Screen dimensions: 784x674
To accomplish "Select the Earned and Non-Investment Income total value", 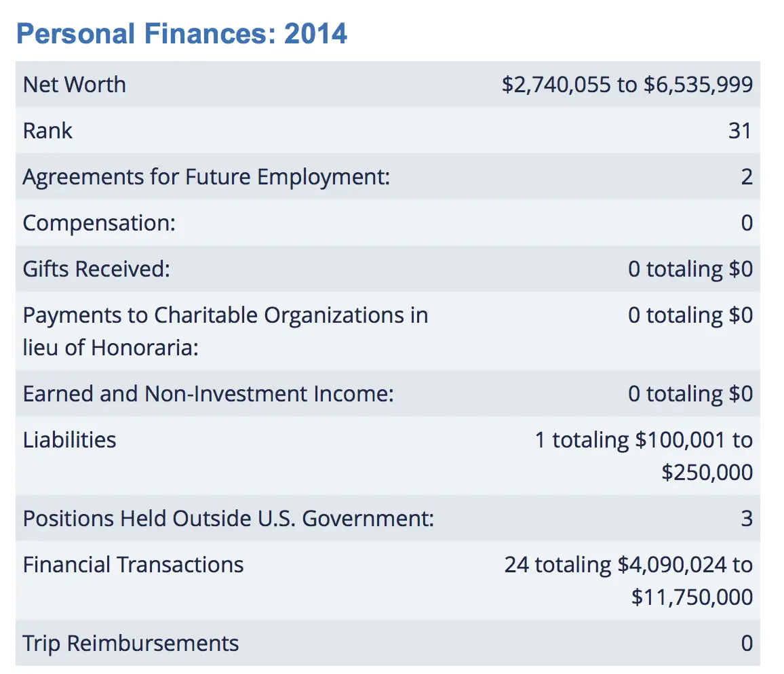I will point(690,394).
